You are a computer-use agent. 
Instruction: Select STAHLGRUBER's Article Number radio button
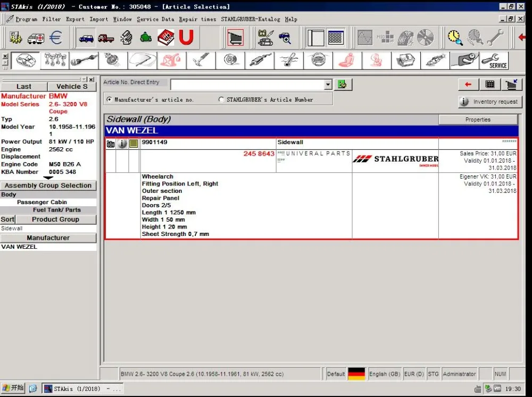click(x=221, y=99)
